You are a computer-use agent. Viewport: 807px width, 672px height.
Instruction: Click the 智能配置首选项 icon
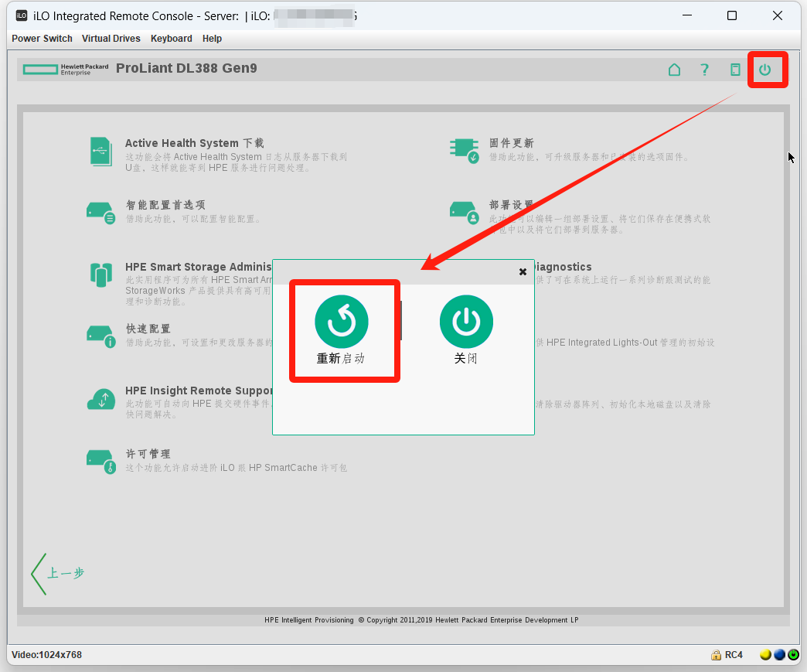click(100, 212)
